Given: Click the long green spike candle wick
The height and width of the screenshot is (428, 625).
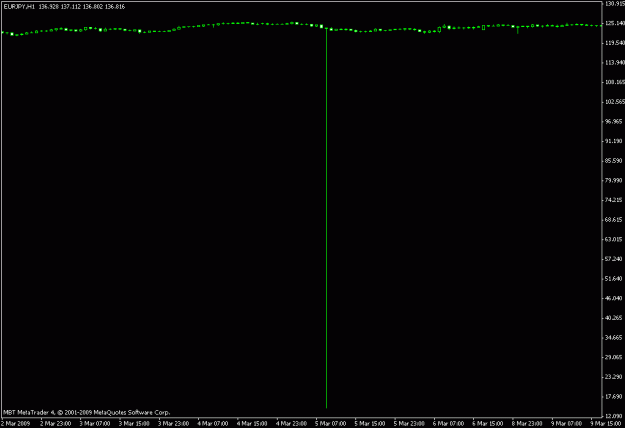Looking at the screenshot, I should (x=326, y=218).
